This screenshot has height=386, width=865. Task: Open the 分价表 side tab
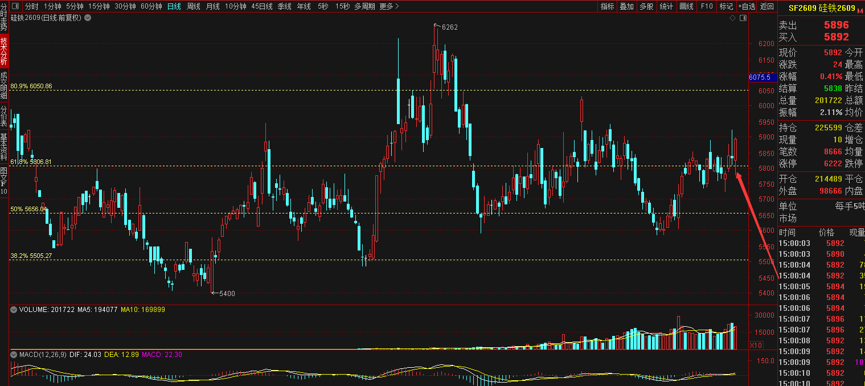point(4,116)
